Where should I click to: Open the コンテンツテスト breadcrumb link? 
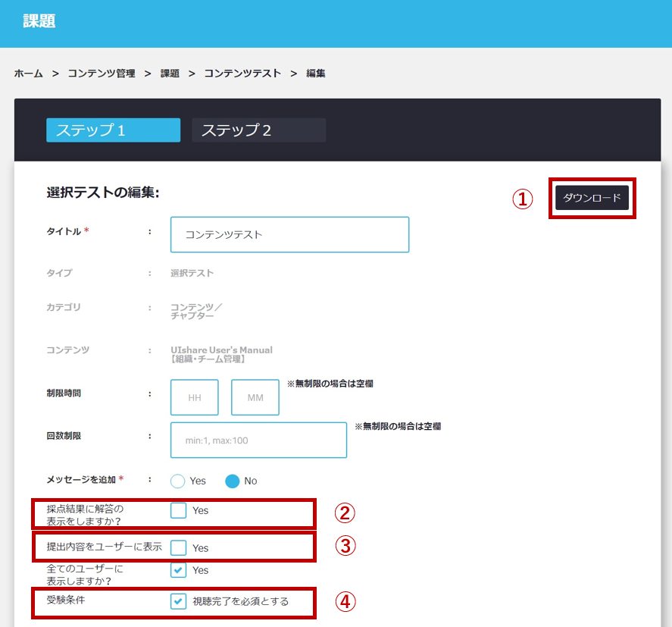click(242, 74)
